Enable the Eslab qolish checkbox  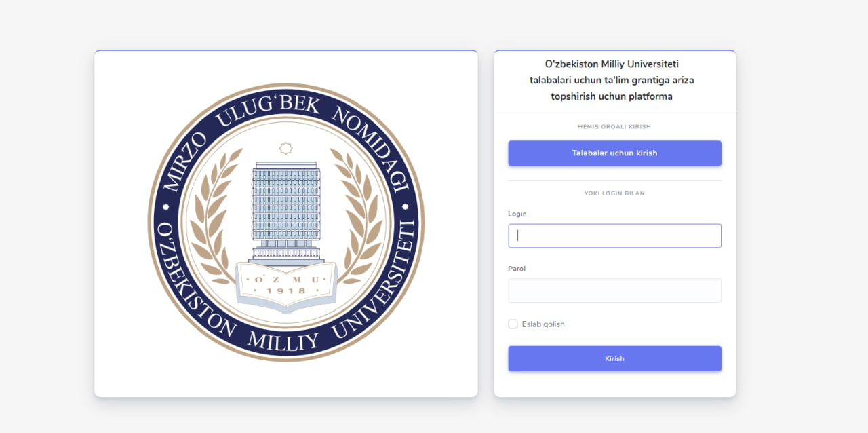513,324
